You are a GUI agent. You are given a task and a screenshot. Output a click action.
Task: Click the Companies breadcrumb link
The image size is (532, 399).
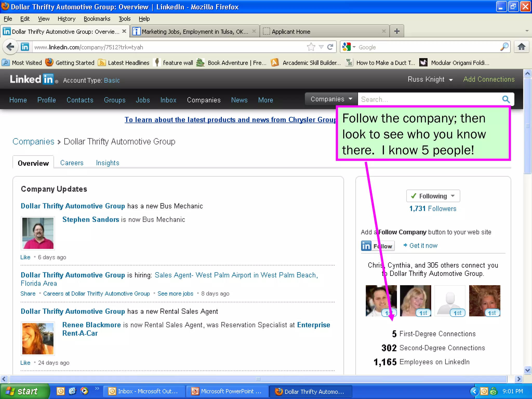(x=34, y=142)
